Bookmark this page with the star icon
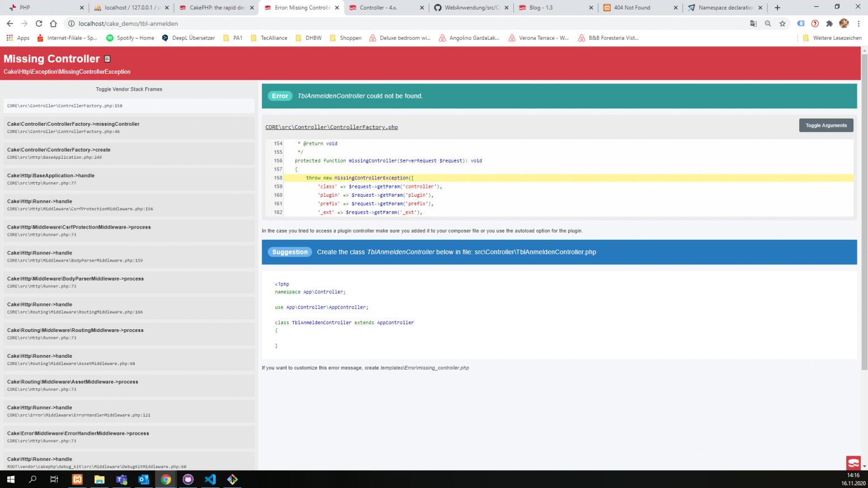This screenshot has width=868, height=488. [x=782, y=23]
